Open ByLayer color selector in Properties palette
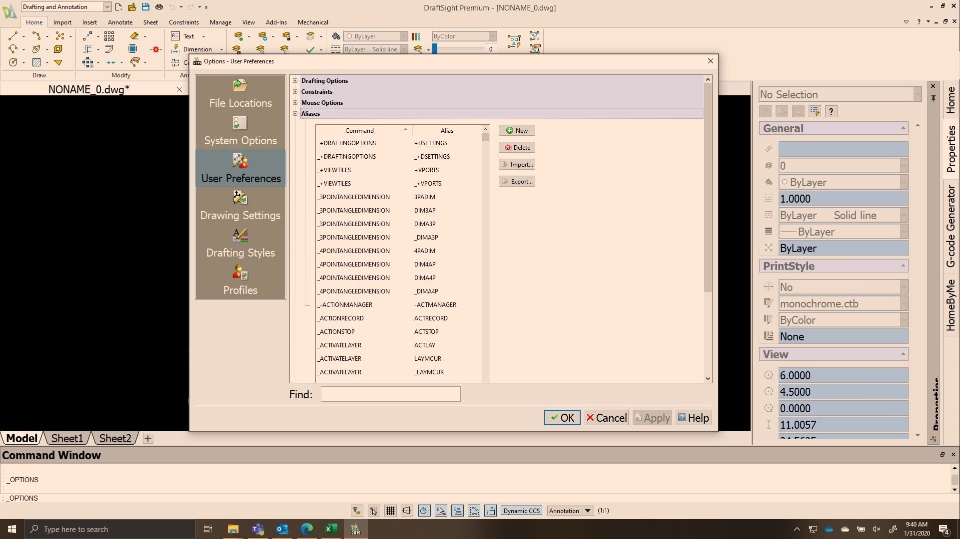The image size is (960, 539). pos(843,182)
